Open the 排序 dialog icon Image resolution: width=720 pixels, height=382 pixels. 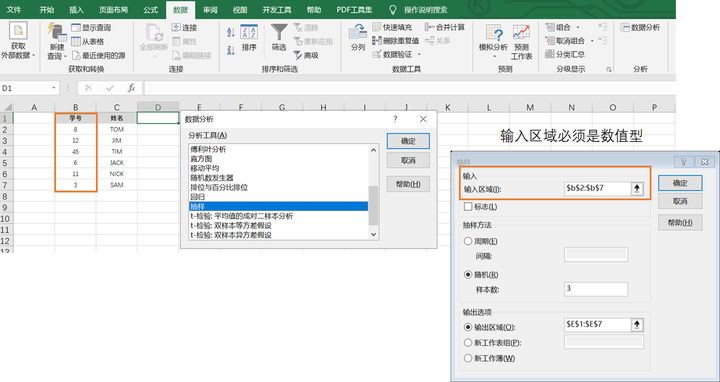(x=249, y=32)
